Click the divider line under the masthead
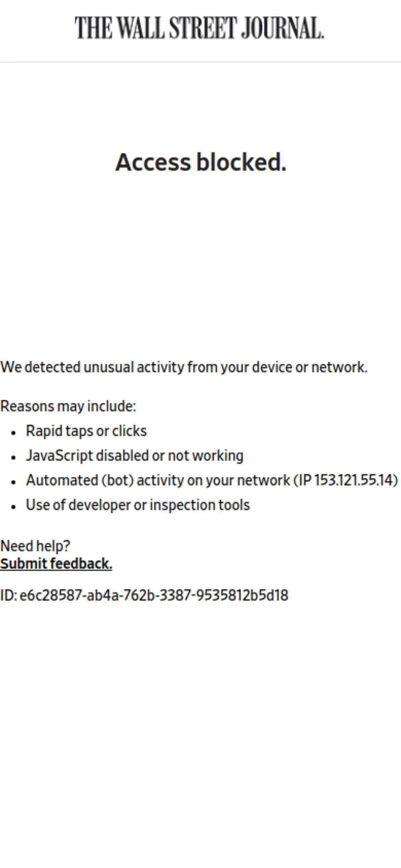401x868 pixels. pyautogui.click(x=200, y=62)
